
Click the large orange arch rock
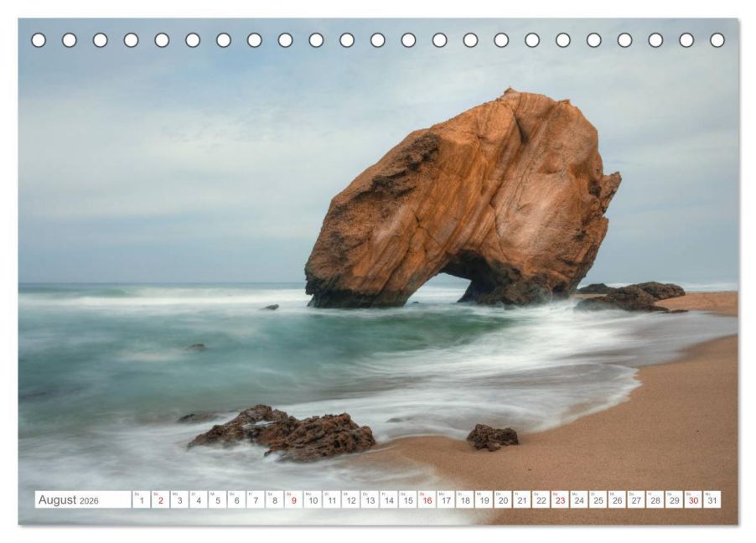469,201
